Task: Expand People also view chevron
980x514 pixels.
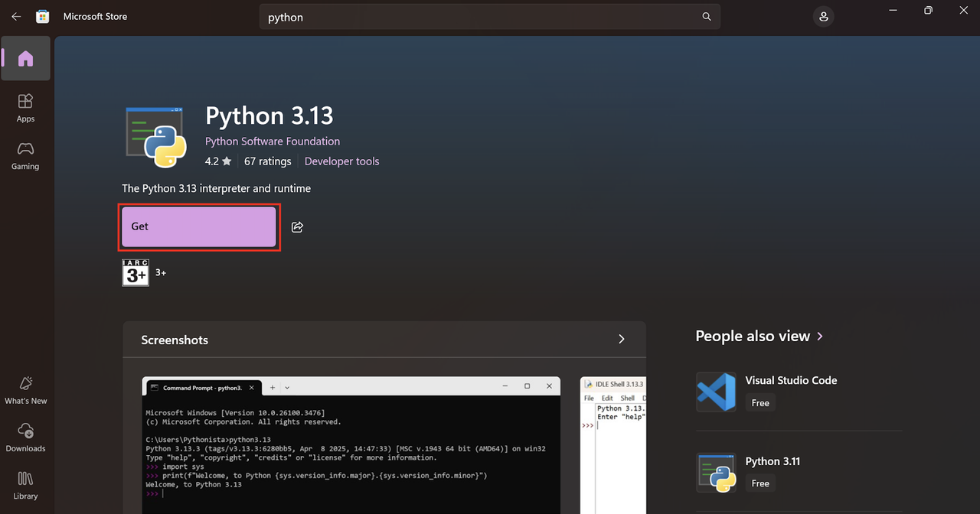Action: coord(820,336)
